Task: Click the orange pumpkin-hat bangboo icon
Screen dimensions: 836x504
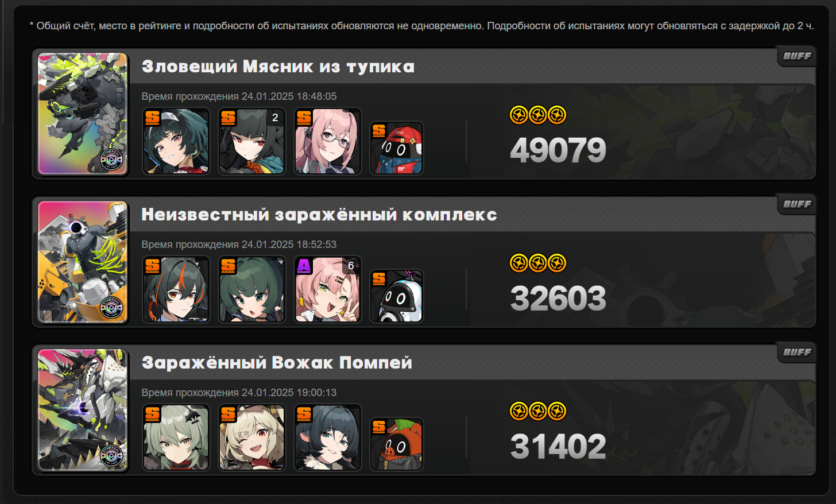Action: 397,444
